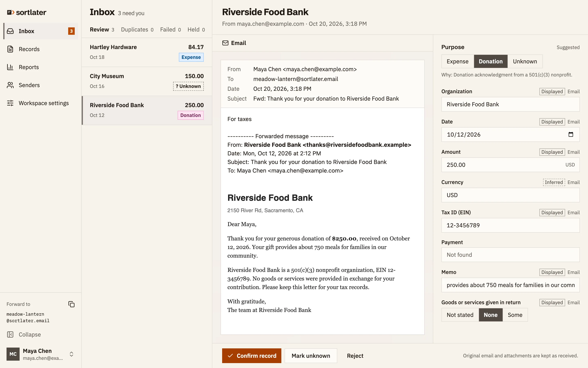Open the Email tab

click(x=234, y=43)
